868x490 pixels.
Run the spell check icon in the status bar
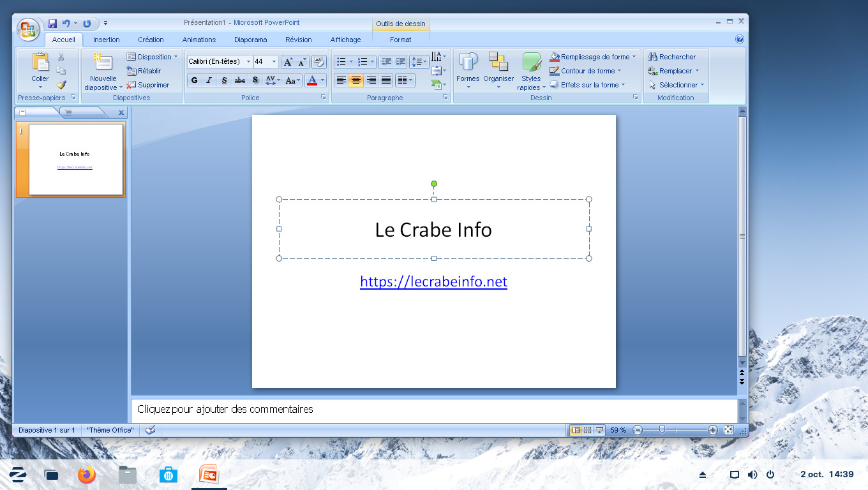(150, 430)
